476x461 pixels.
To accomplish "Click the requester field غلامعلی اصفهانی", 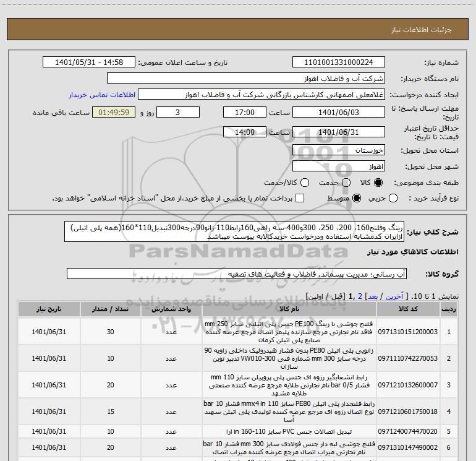I will (x=261, y=95).
